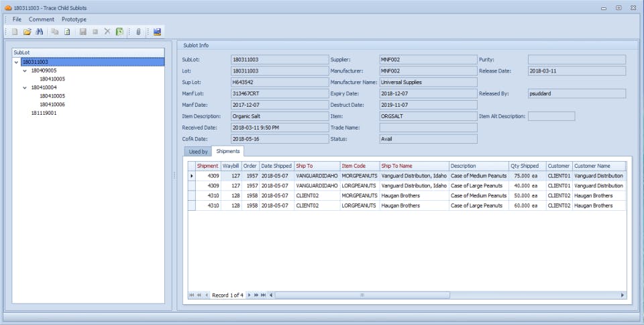Click the Released By field psuddard

tap(577, 93)
